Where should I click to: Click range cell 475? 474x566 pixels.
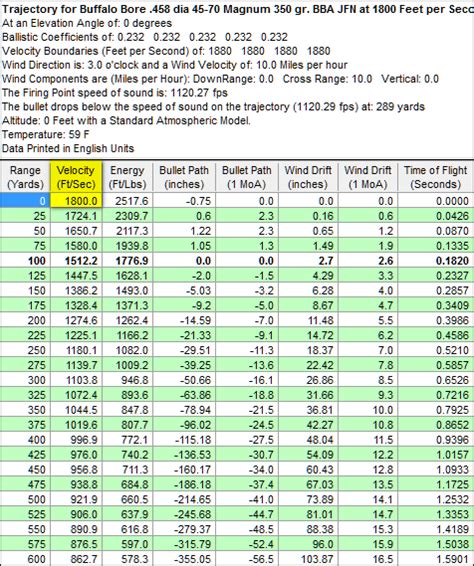tap(25, 485)
